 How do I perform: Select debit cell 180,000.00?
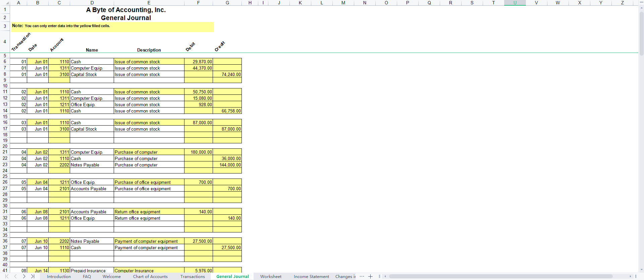click(x=198, y=152)
